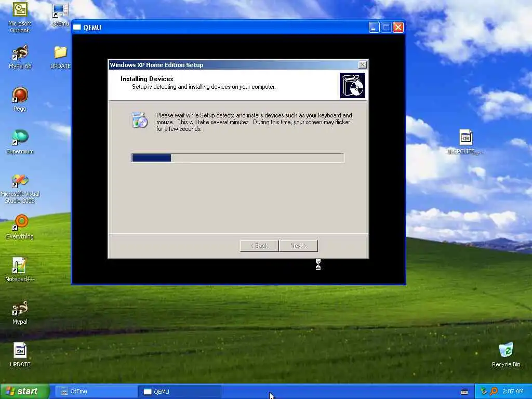
Task: Select the MyPal 68 desktop icon
Action: pyautogui.click(x=20, y=57)
